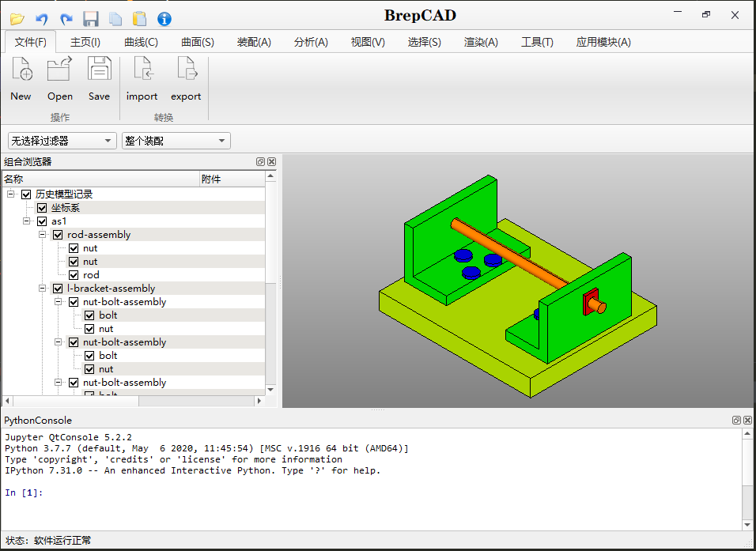The height and width of the screenshot is (551, 756).
Task: Click the import ribbon icon
Action: point(142,78)
